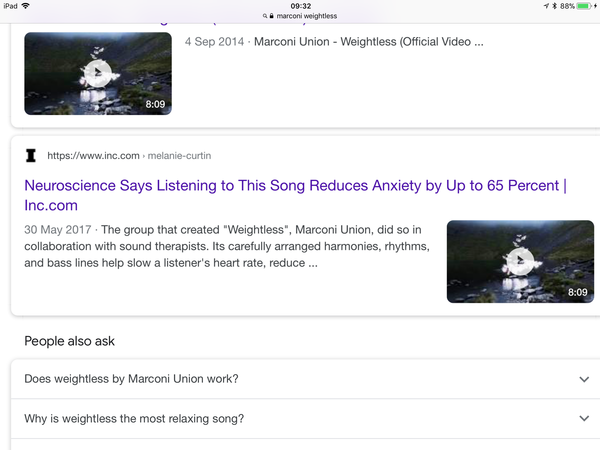This screenshot has height=450, width=600.
Task: Click the padlock secure icon in address bar
Action: pos(272,16)
